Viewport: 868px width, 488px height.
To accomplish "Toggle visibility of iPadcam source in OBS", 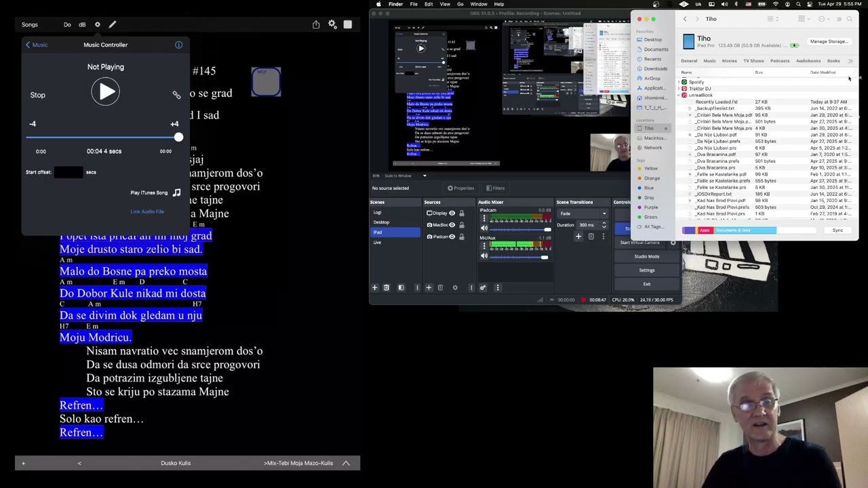I will [452, 237].
